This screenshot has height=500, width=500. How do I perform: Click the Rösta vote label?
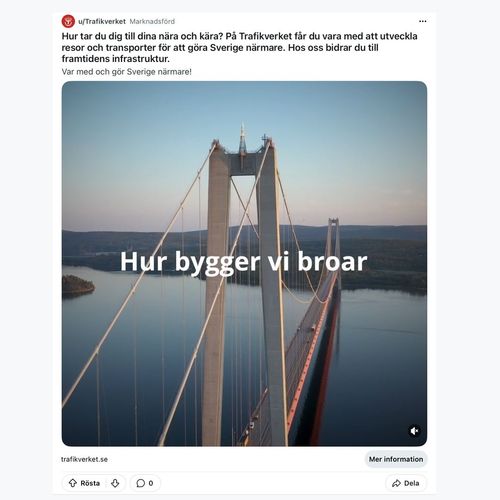90,483
